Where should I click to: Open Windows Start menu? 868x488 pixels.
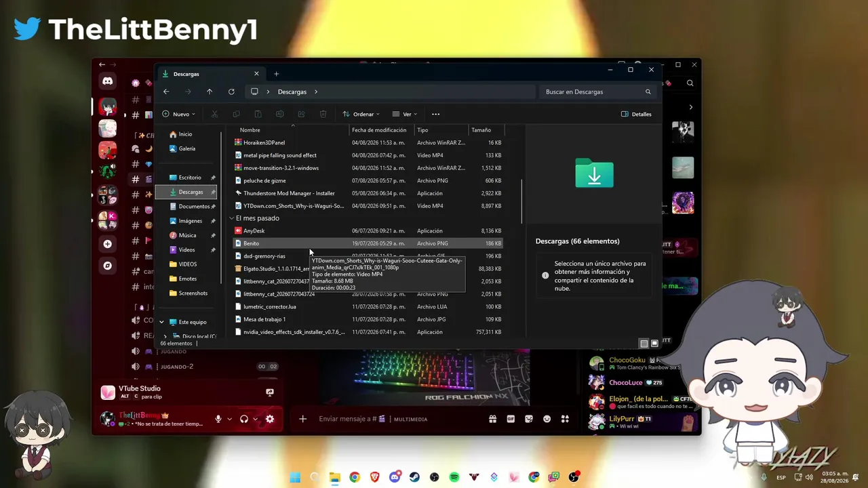[295, 477]
